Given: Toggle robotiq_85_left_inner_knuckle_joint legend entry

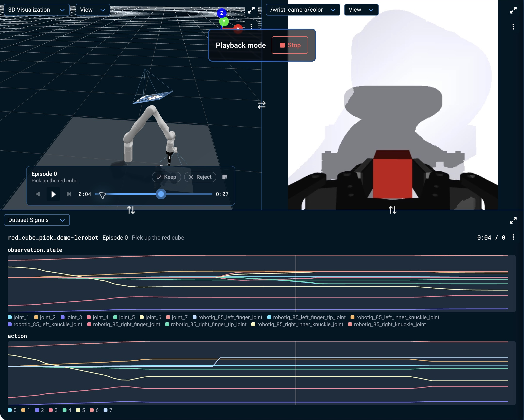Looking at the screenshot, I should click(395, 317).
